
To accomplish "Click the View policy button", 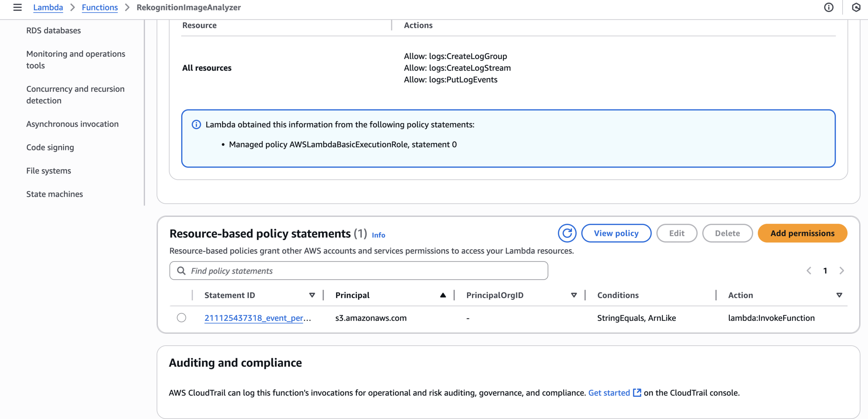I will (616, 233).
